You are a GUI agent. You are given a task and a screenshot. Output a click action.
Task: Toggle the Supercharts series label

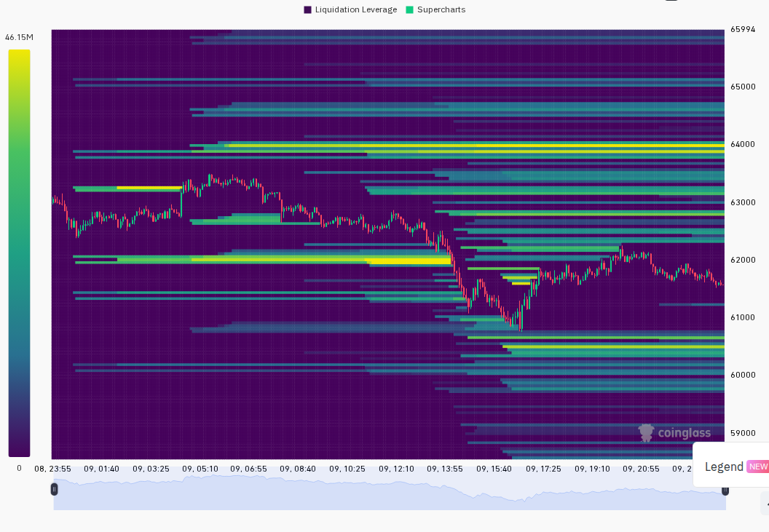(x=441, y=9)
